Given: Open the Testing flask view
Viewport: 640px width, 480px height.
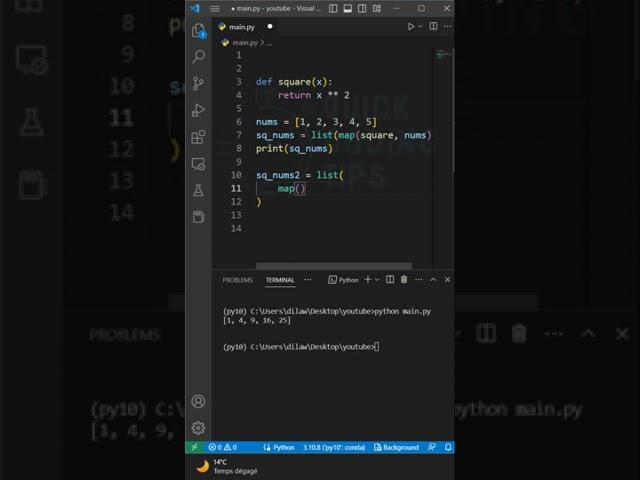Looking at the screenshot, I should tap(198, 190).
